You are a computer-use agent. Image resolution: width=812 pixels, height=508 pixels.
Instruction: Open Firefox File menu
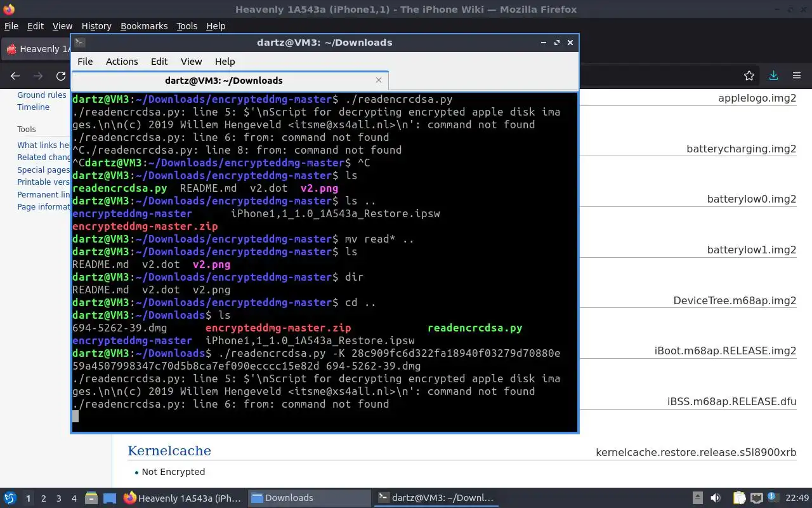11,26
